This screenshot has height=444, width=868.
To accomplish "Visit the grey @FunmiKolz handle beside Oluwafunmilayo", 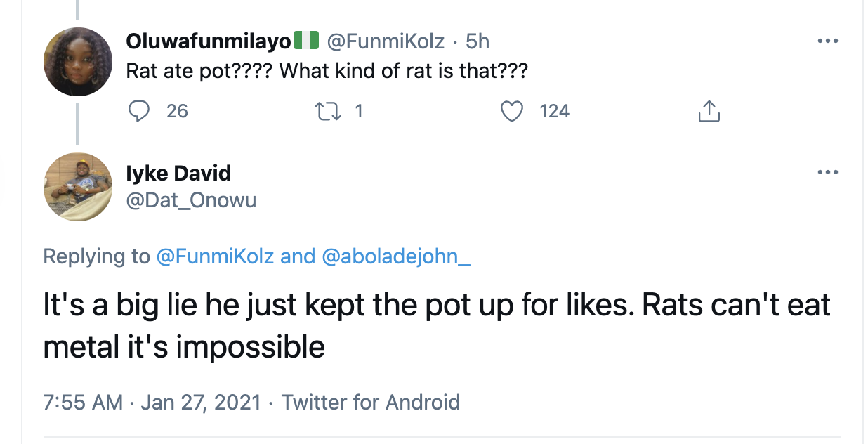I will pos(386,41).
